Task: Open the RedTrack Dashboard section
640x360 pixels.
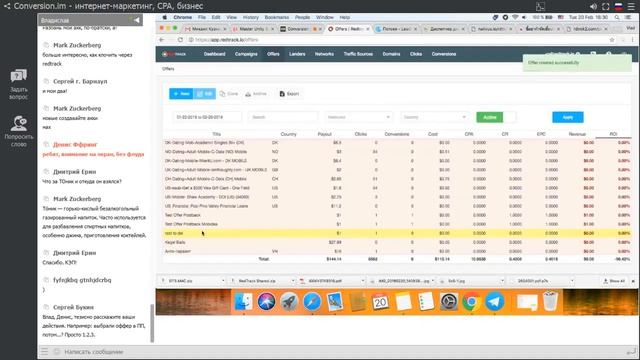Action: (214, 54)
